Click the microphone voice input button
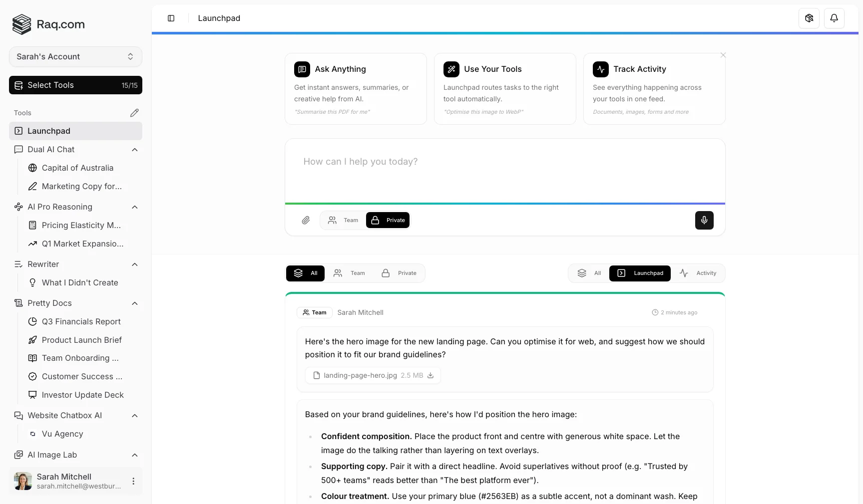 click(x=704, y=220)
